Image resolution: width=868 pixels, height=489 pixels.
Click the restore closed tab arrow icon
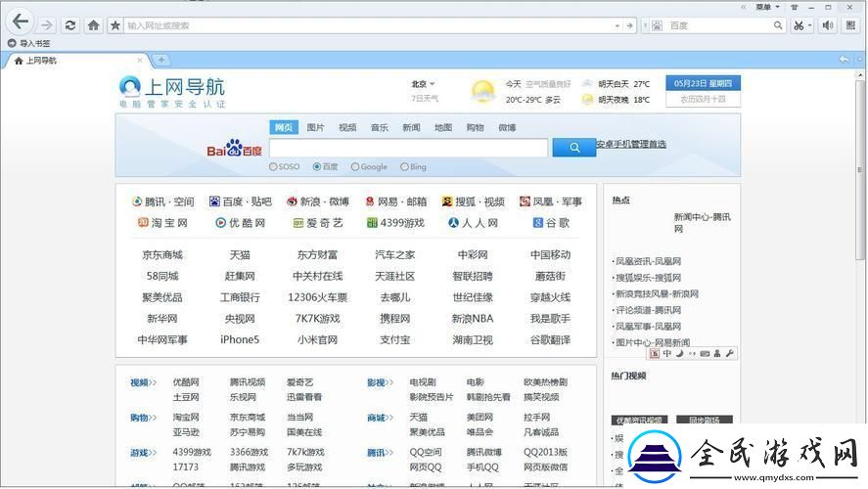pos(845,60)
